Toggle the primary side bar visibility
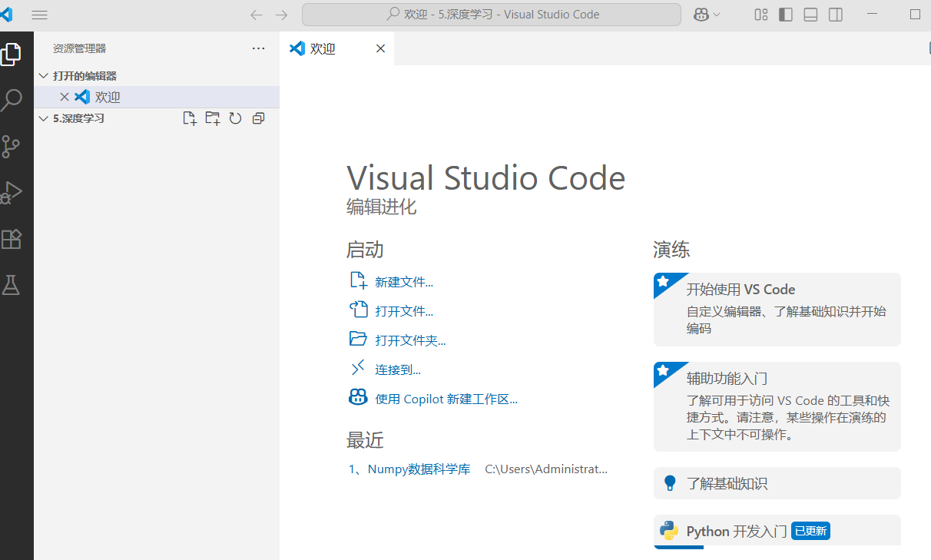 [x=786, y=15]
